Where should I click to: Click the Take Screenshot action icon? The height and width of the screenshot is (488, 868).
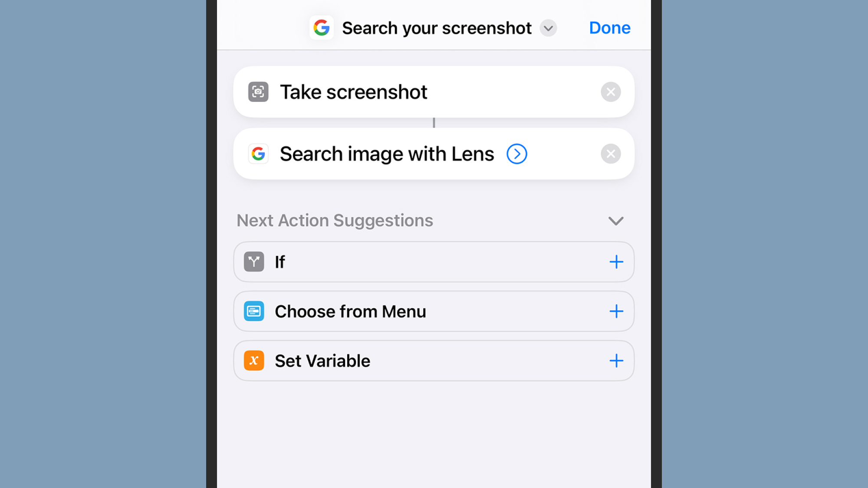click(257, 91)
